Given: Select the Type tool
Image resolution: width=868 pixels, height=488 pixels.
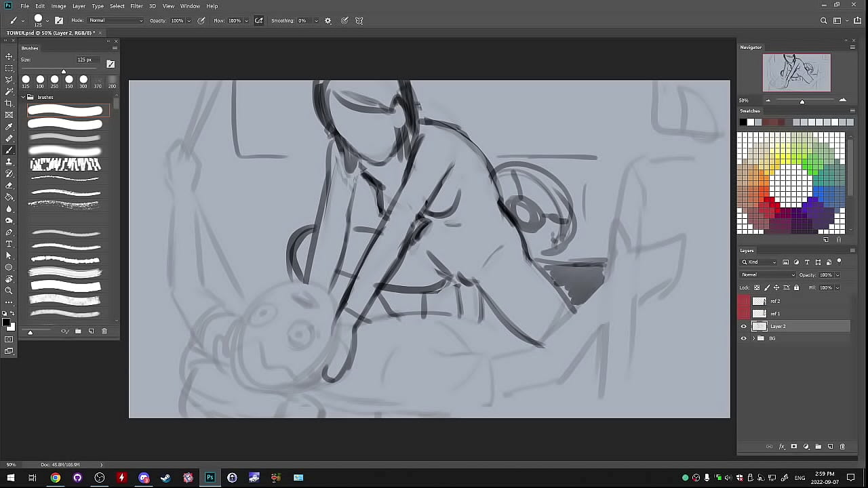Looking at the screenshot, I should (9, 244).
